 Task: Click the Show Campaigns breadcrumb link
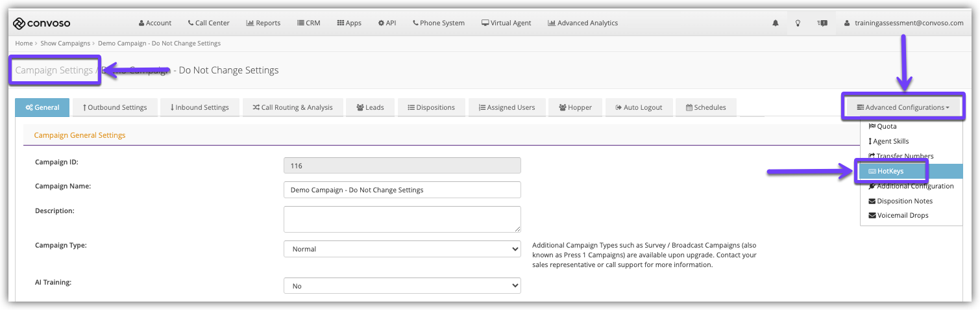coord(66,44)
